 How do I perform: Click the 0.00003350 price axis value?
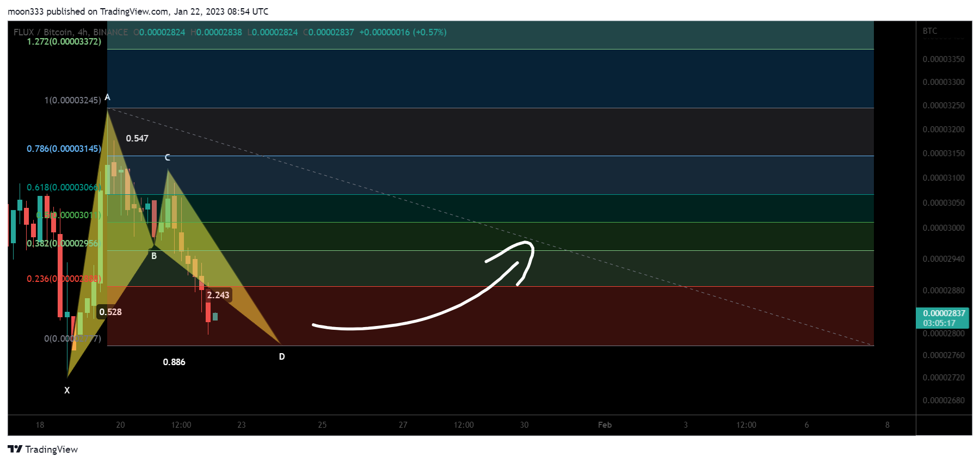[944, 59]
